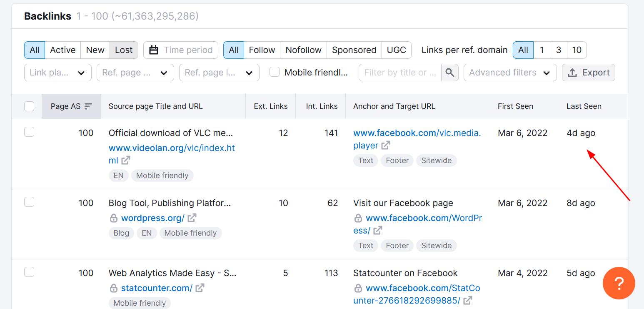Expand the Link placement dropdown
The height and width of the screenshot is (309, 644).
pos(58,73)
